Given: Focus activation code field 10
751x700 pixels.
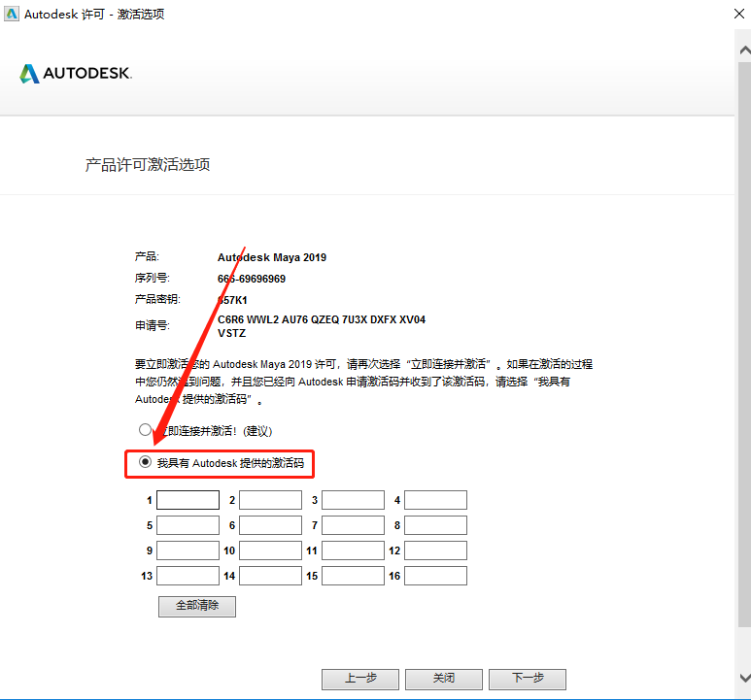Looking at the screenshot, I should click(x=271, y=550).
